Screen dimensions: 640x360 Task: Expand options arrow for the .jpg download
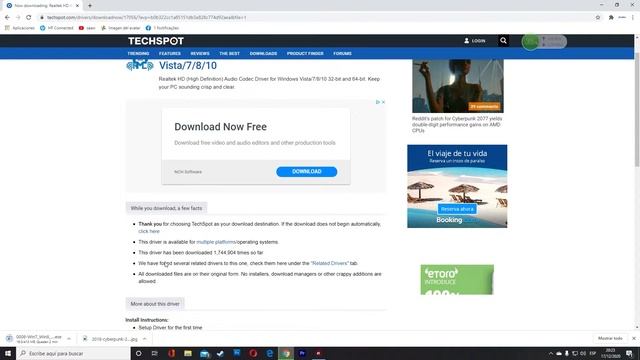pyautogui.click(x=144, y=339)
